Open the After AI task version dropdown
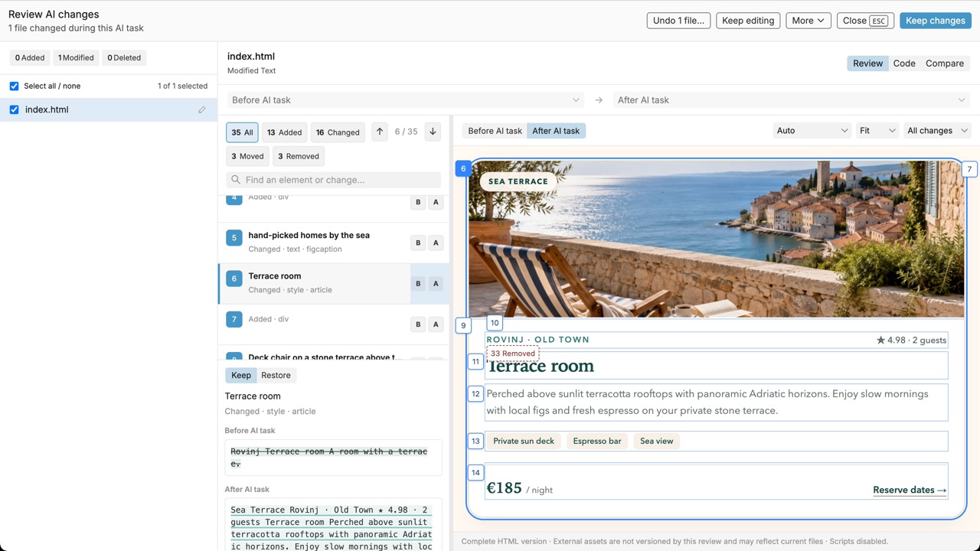Viewport: 980px width, 551px height. click(792, 100)
